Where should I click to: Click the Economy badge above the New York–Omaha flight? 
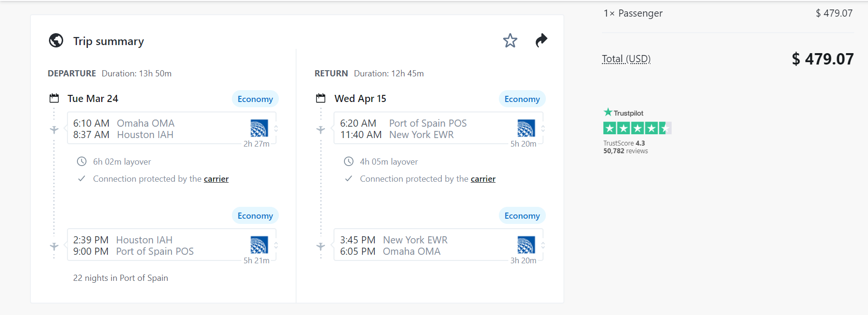522,216
